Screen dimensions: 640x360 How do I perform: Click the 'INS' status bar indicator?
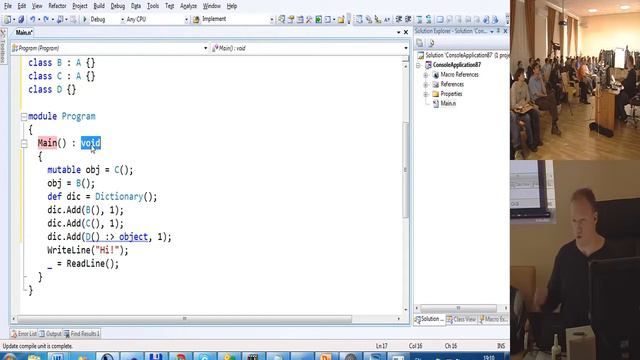pos(501,346)
